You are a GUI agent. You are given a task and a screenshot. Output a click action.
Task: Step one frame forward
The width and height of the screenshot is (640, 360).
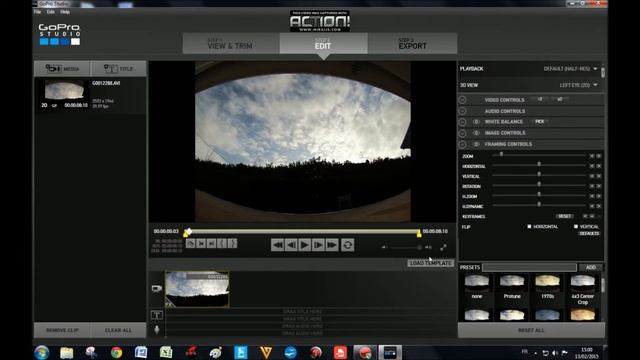click(x=318, y=245)
